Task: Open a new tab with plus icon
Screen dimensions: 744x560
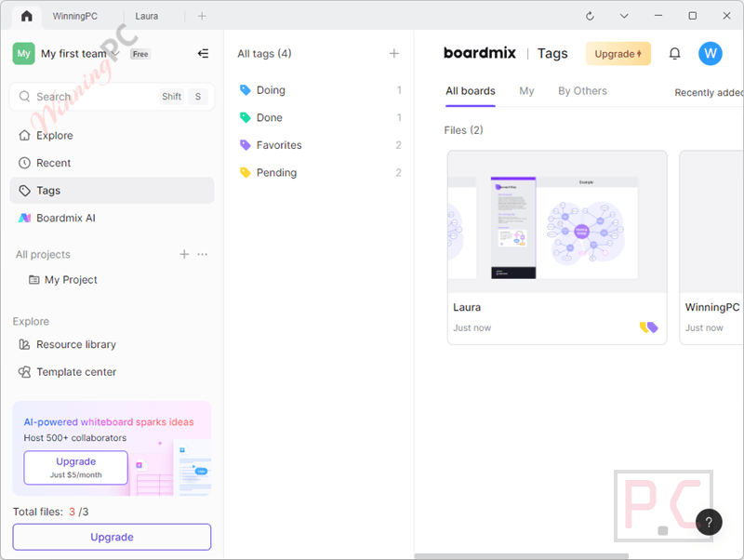Action: (x=202, y=16)
